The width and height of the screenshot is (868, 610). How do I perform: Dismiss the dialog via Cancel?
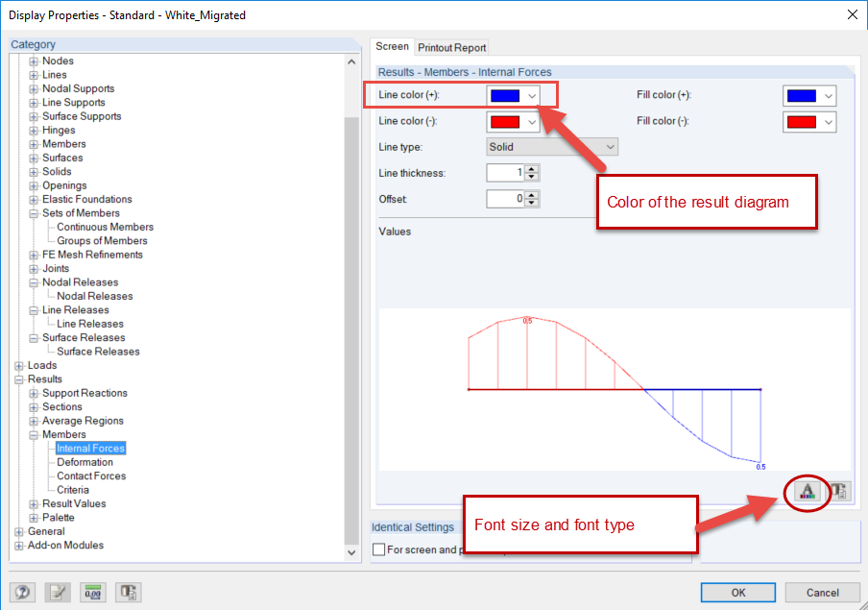[x=822, y=592]
